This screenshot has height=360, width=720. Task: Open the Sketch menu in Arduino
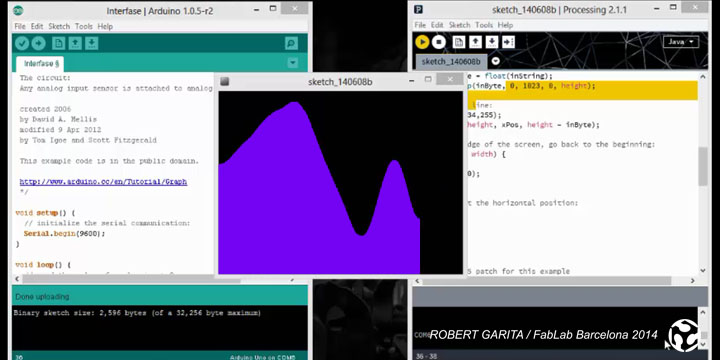[59, 27]
